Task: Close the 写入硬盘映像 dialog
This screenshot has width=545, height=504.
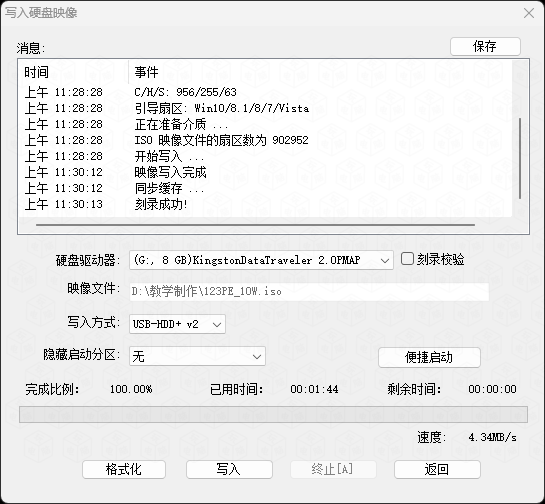Action: (x=529, y=13)
